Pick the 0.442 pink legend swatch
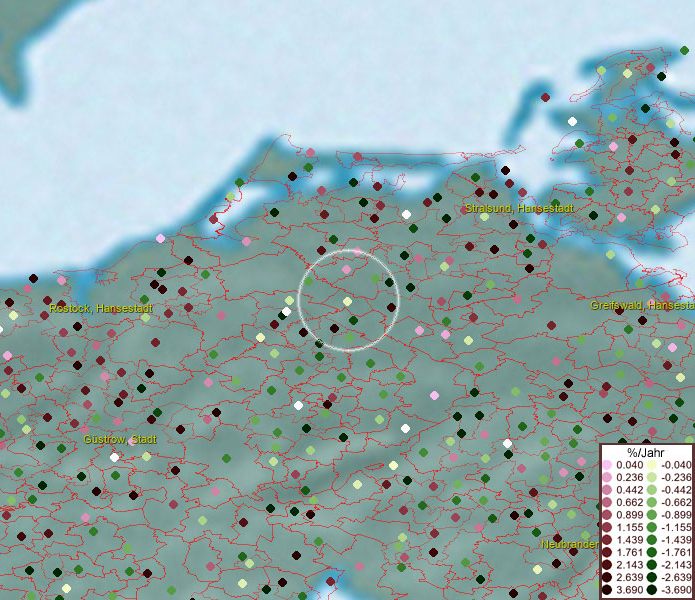Image resolution: width=695 pixels, height=600 pixels. (608, 490)
